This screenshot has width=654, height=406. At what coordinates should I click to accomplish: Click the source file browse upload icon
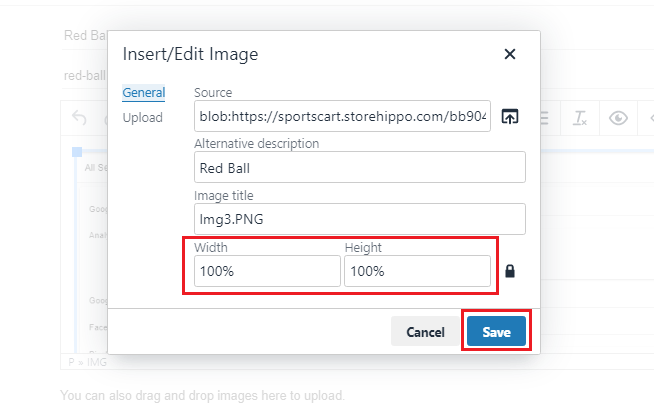click(509, 116)
